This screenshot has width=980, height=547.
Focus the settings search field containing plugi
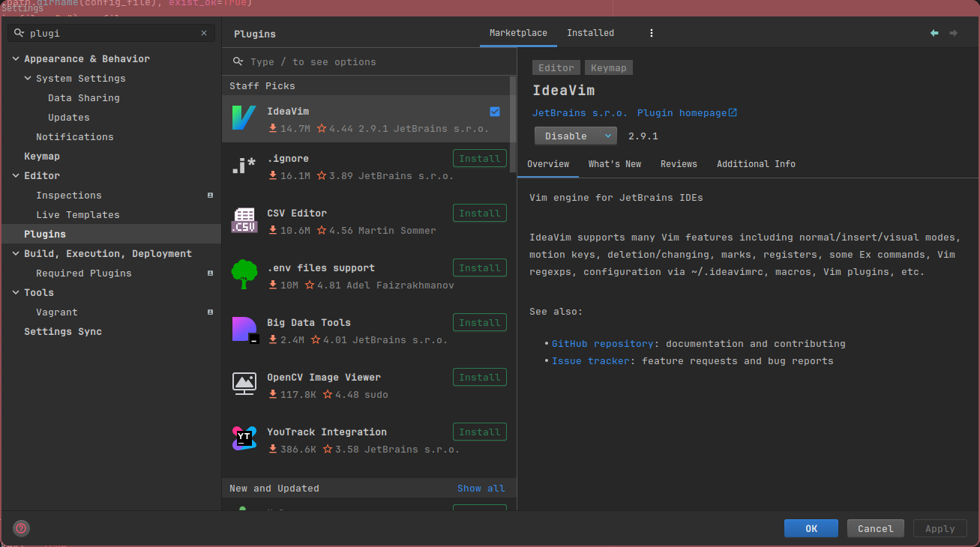[x=112, y=33]
